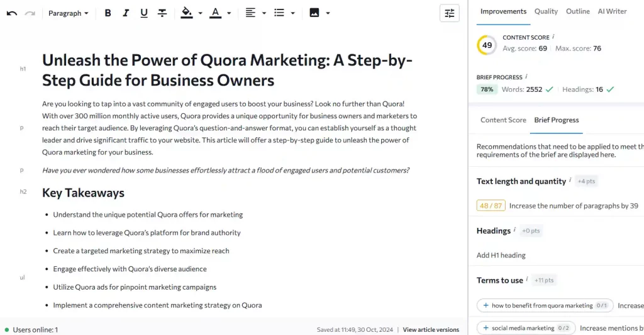Click the Brief Progress info icon

526,76
